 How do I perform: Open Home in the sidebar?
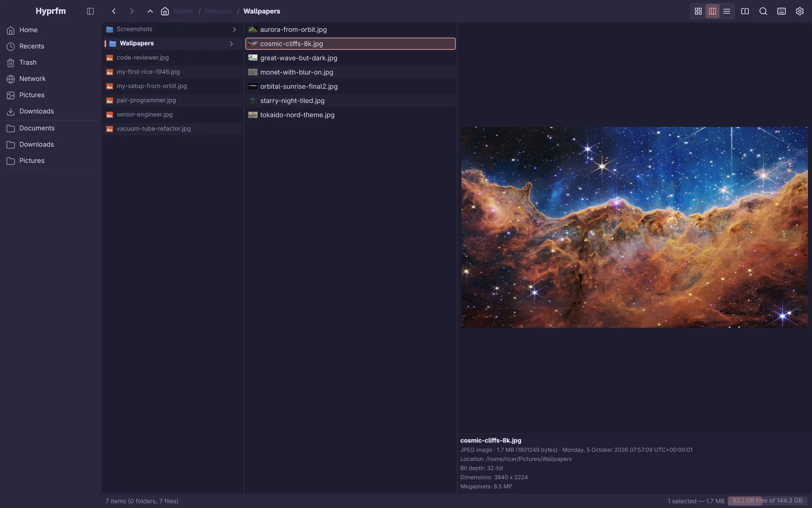pyautogui.click(x=51, y=30)
